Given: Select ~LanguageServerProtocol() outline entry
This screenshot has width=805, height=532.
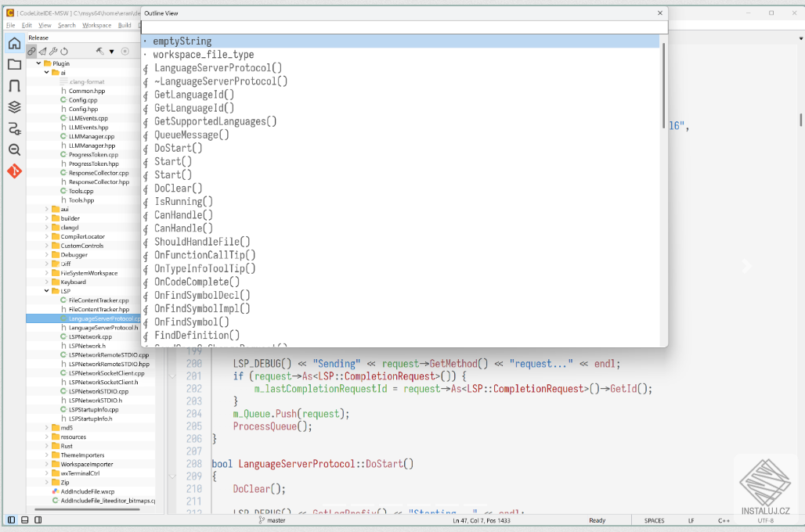Looking at the screenshot, I should point(400,81).
